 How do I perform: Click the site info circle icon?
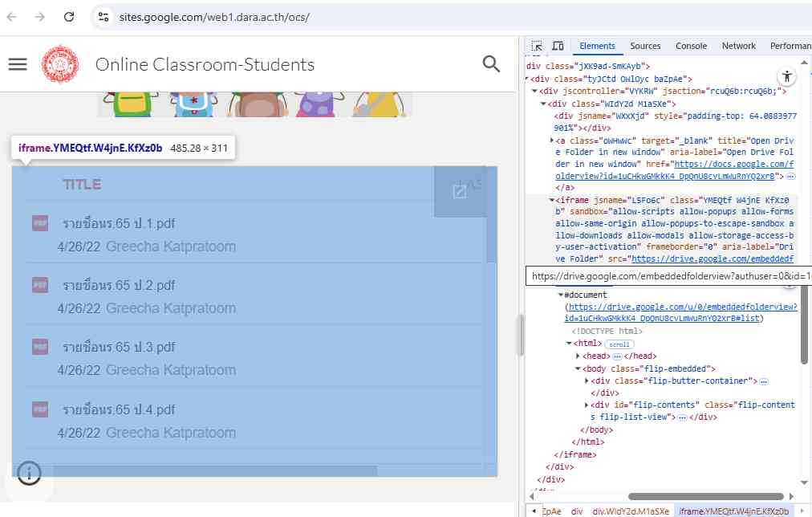(30, 474)
